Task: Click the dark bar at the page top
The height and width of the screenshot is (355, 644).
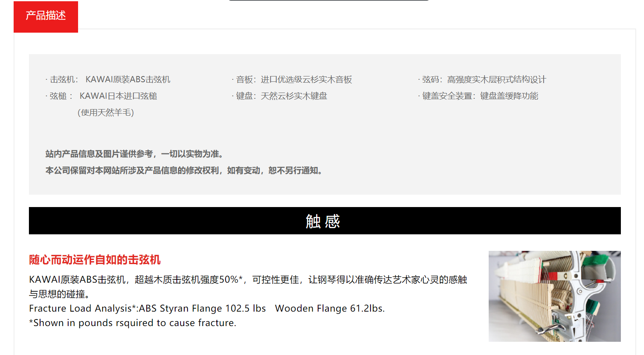Action: pos(329,0)
